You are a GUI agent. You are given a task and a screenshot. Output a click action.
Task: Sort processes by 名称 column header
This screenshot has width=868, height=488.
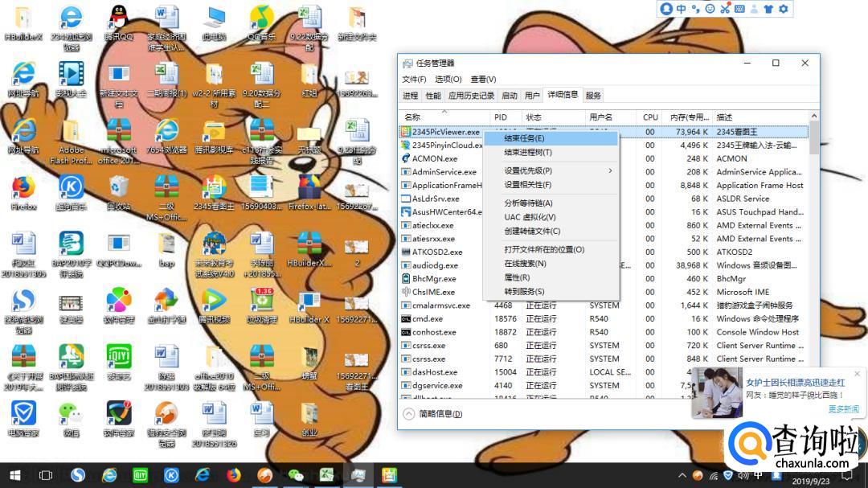[x=444, y=117]
